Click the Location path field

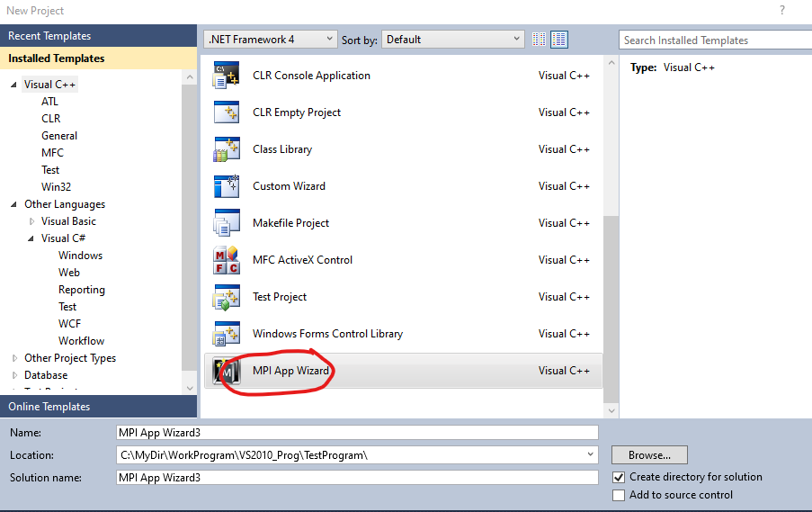(x=357, y=455)
